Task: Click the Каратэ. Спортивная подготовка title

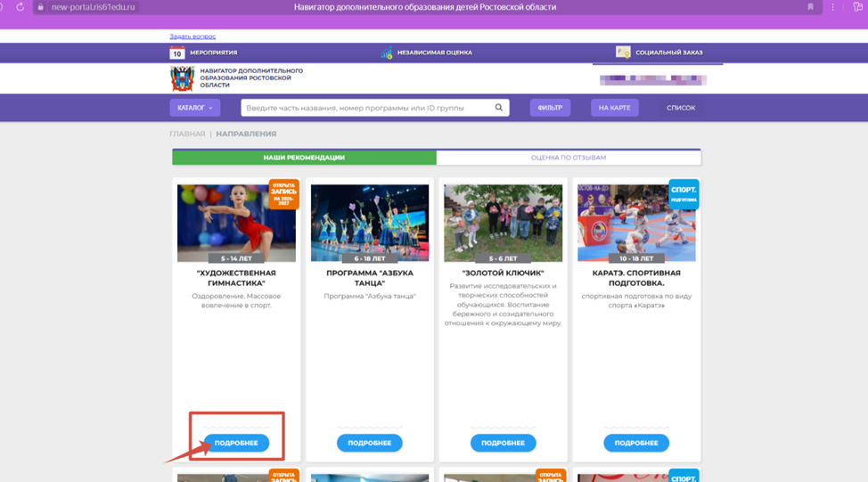Action: pos(636,278)
